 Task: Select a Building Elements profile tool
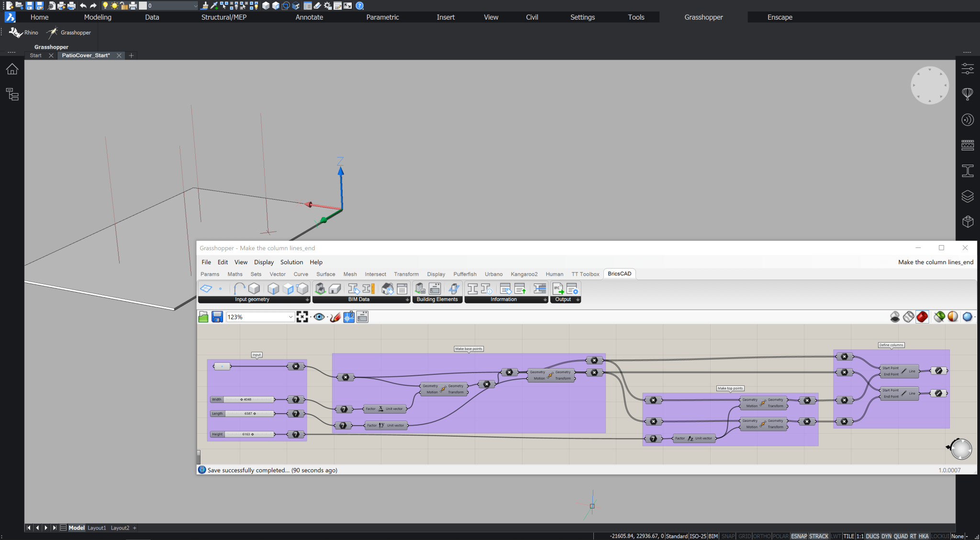[x=454, y=289]
